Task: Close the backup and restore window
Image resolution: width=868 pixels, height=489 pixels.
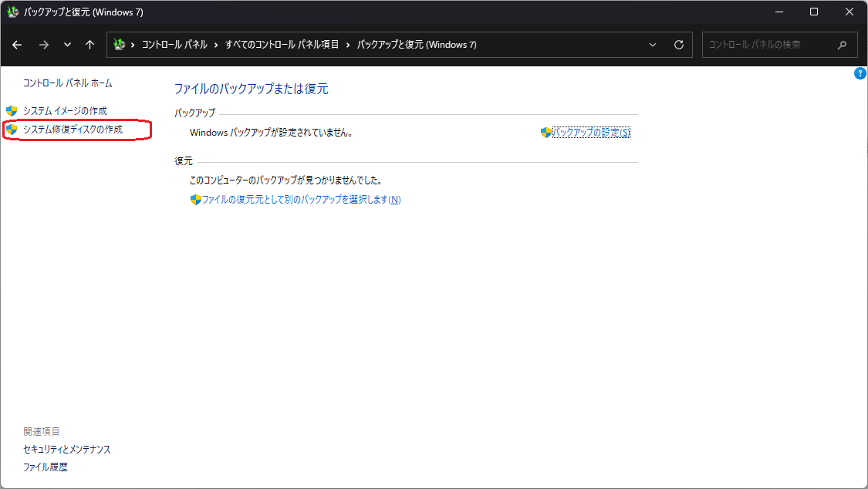Action: [849, 12]
